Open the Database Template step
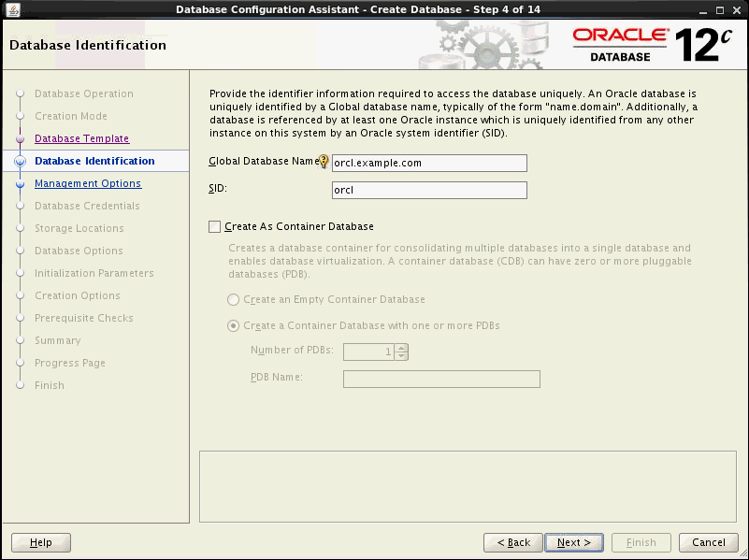Image resolution: width=749 pixels, height=560 pixels. pyautogui.click(x=81, y=138)
